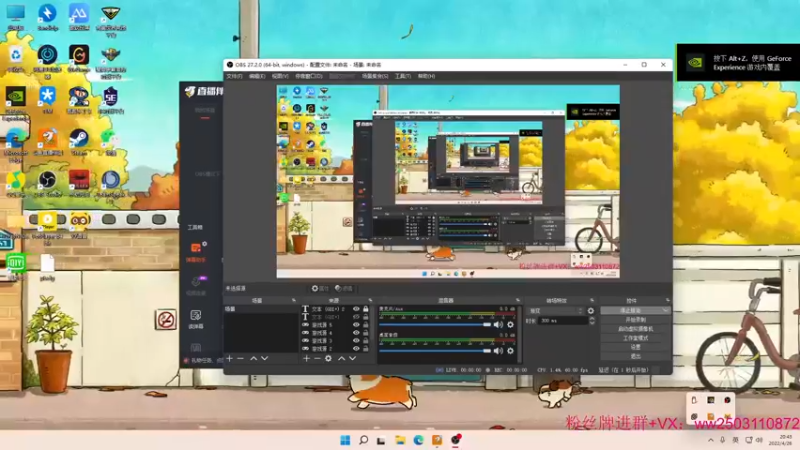Switch to OBS via its taskbar icon

pyautogui.click(x=456, y=440)
